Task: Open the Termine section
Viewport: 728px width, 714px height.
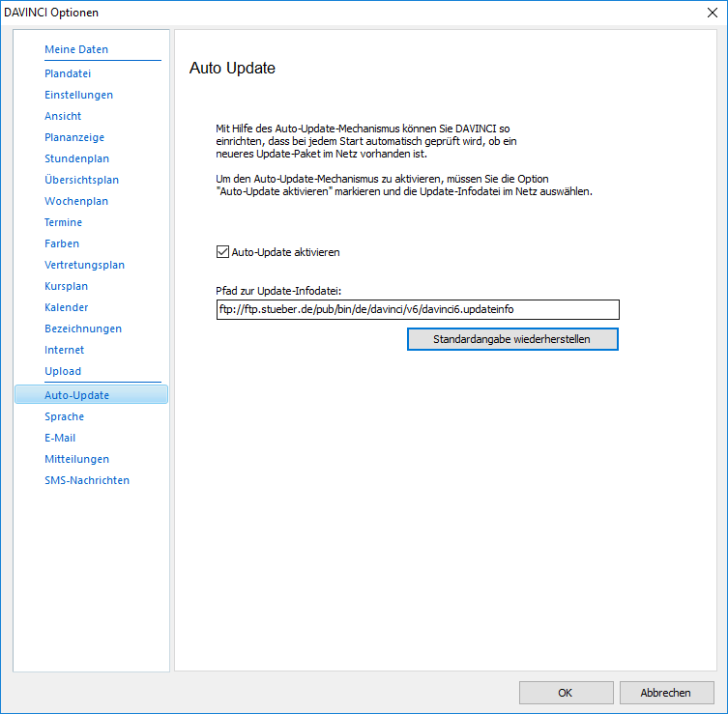Action: coord(63,222)
